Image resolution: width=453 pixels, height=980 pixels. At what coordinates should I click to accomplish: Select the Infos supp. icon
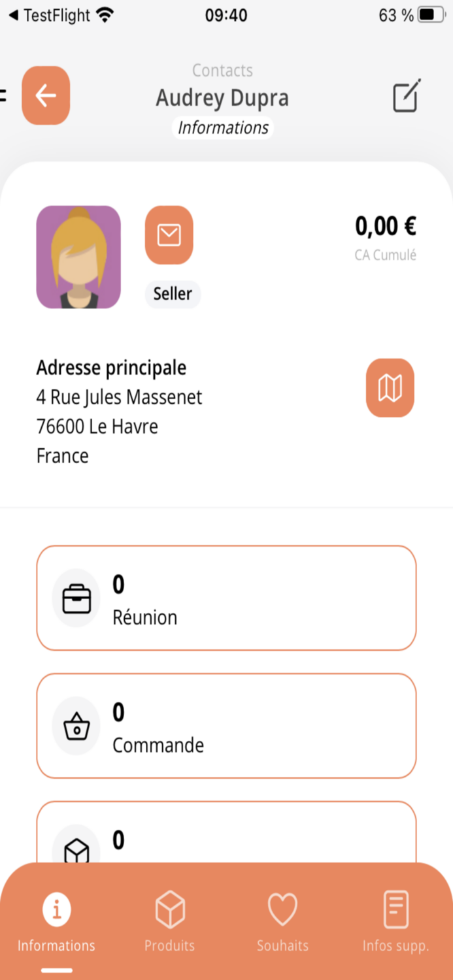[395, 907]
